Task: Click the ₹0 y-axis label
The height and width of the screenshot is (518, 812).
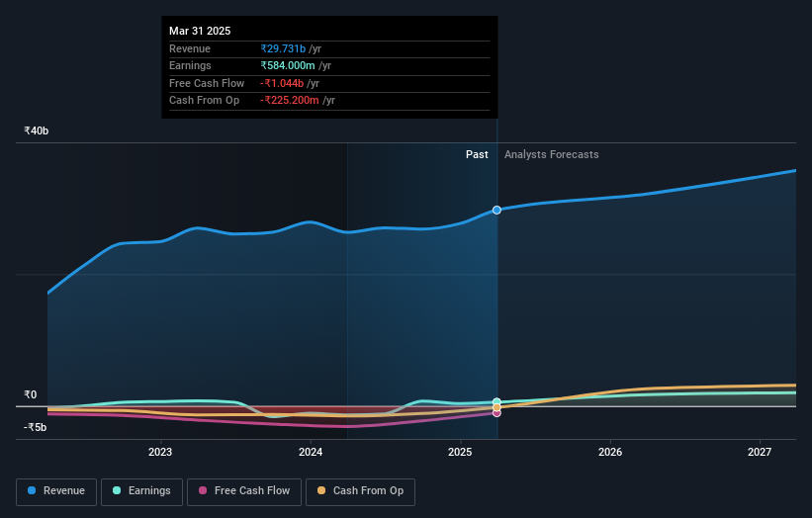Action: click(31, 394)
